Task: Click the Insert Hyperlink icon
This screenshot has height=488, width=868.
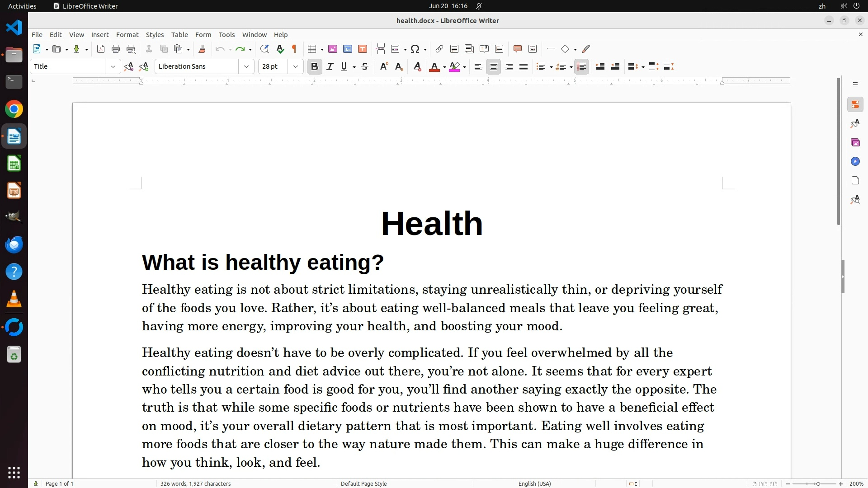Action: (x=439, y=49)
